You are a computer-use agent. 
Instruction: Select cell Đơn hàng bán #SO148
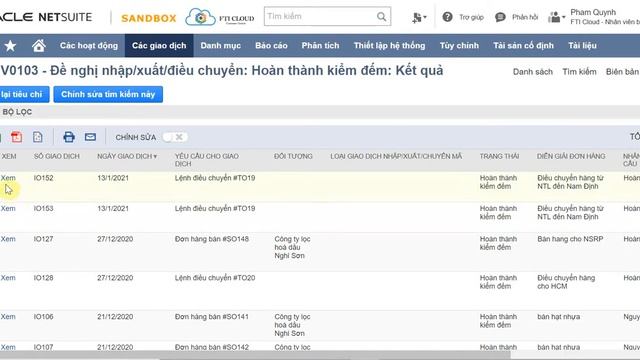[x=212, y=239]
